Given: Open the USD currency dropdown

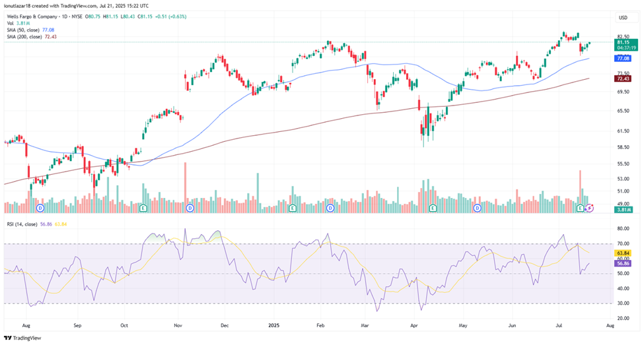Looking at the screenshot, I should (622, 17).
